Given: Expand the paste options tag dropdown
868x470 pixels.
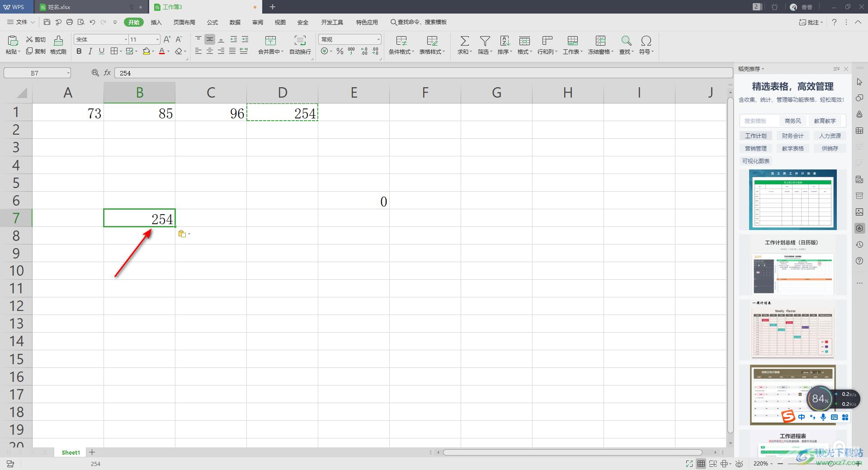Looking at the screenshot, I should click(189, 234).
